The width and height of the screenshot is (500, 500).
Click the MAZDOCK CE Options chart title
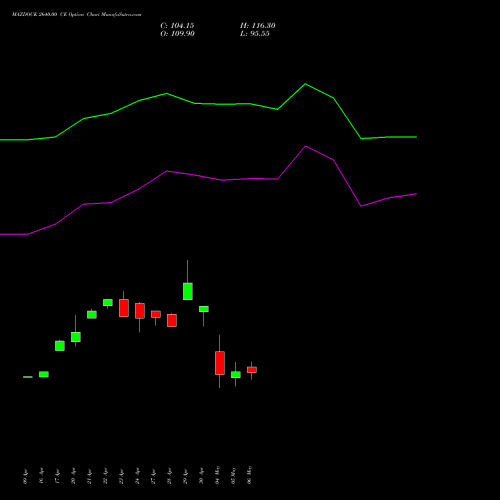pyautogui.click(x=77, y=15)
